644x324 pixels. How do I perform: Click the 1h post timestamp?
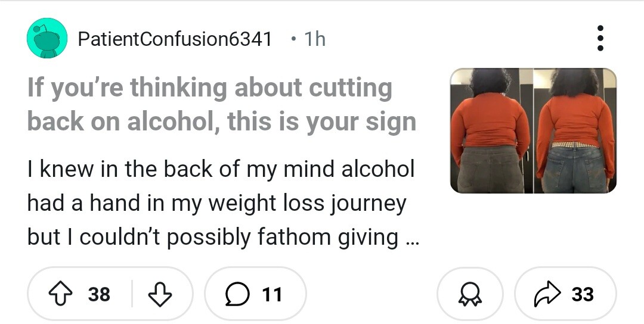pyautogui.click(x=315, y=39)
